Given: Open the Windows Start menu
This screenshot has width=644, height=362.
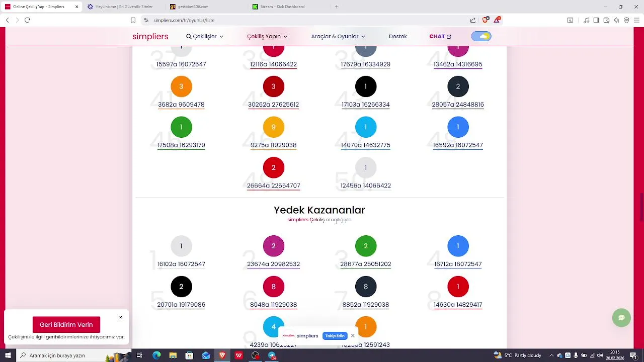Looking at the screenshot, I should (x=8, y=355).
